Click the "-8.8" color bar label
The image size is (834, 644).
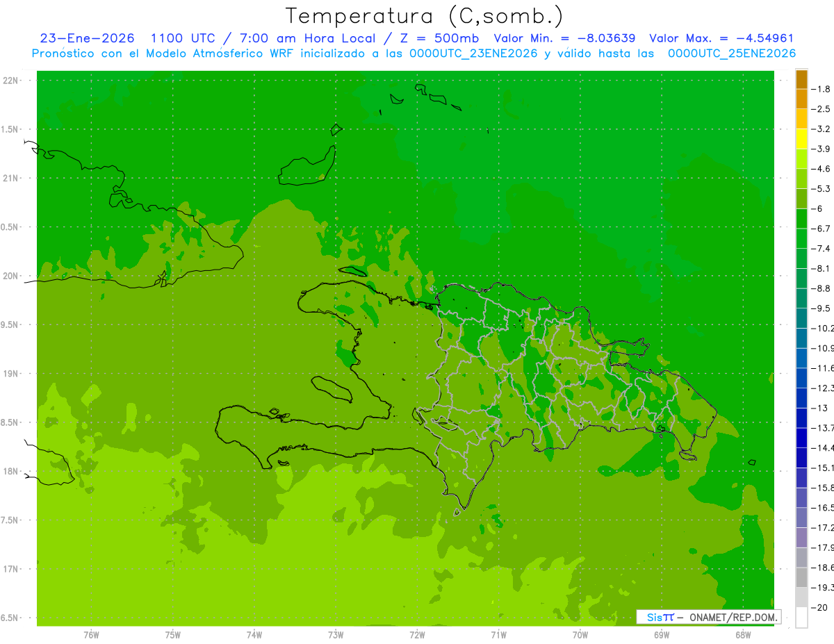[x=821, y=288]
